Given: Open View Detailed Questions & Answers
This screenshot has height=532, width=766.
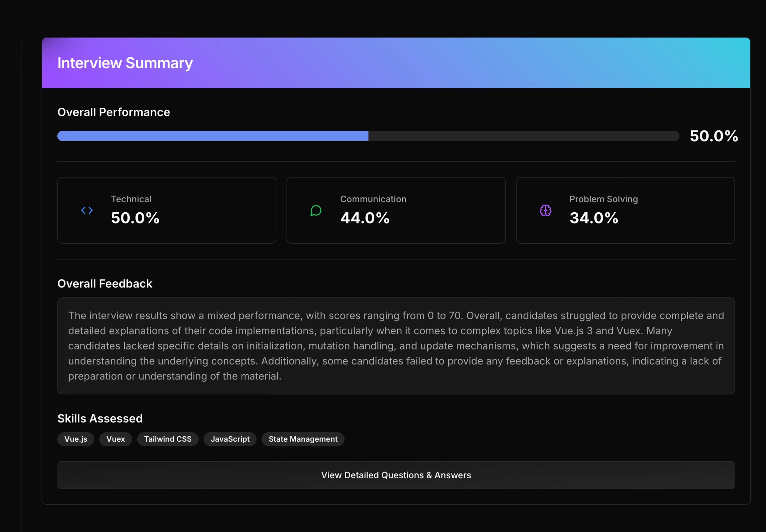Looking at the screenshot, I should click(396, 475).
